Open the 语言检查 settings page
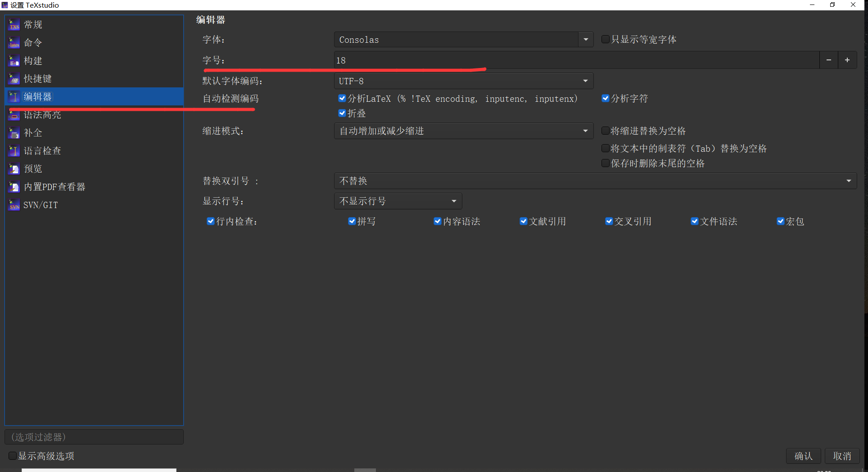Viewport: 868px width, 472px height. (x=94, y=151)
